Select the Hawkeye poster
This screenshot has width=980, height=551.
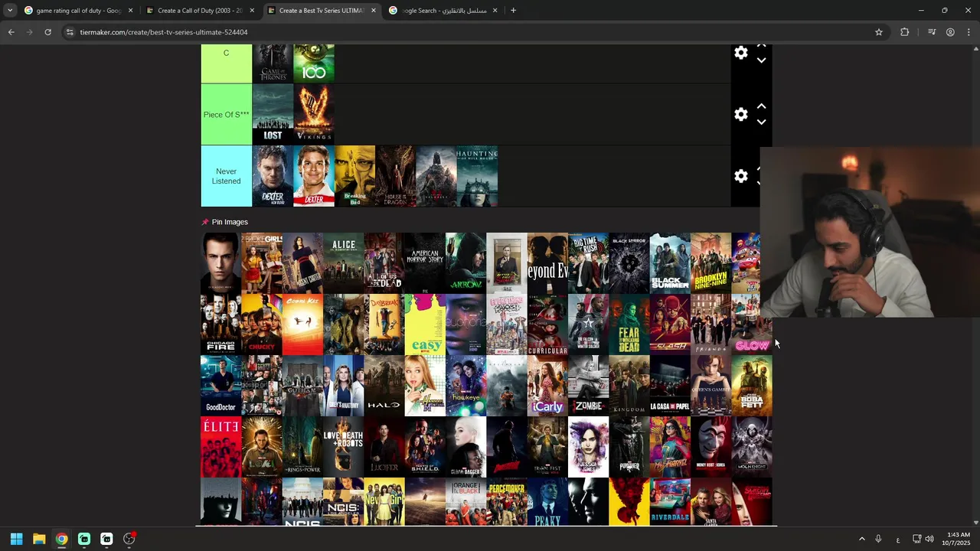tap(465, 386)
